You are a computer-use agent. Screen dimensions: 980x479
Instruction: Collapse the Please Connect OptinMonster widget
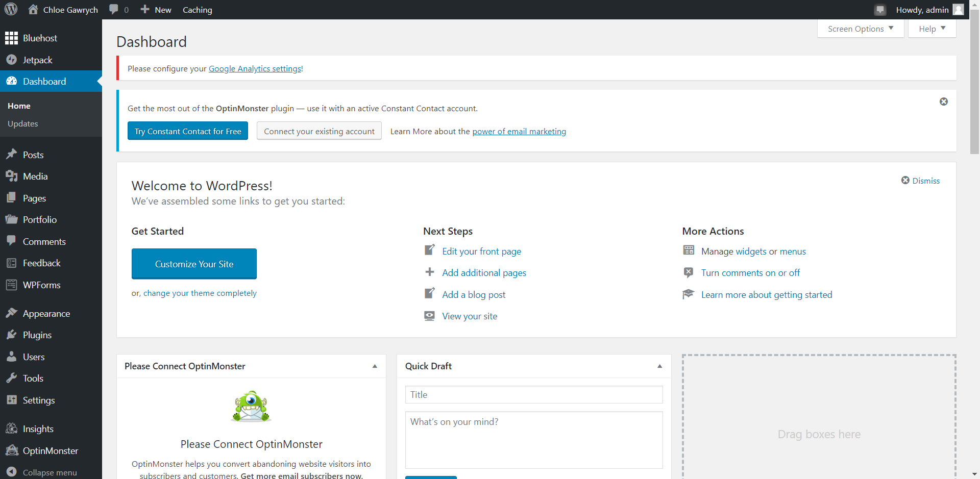click(375, 366)
